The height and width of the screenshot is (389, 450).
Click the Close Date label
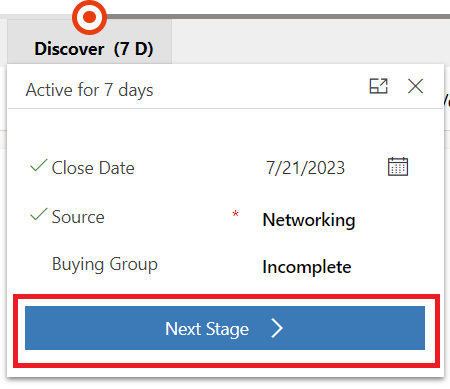(93, 168)
